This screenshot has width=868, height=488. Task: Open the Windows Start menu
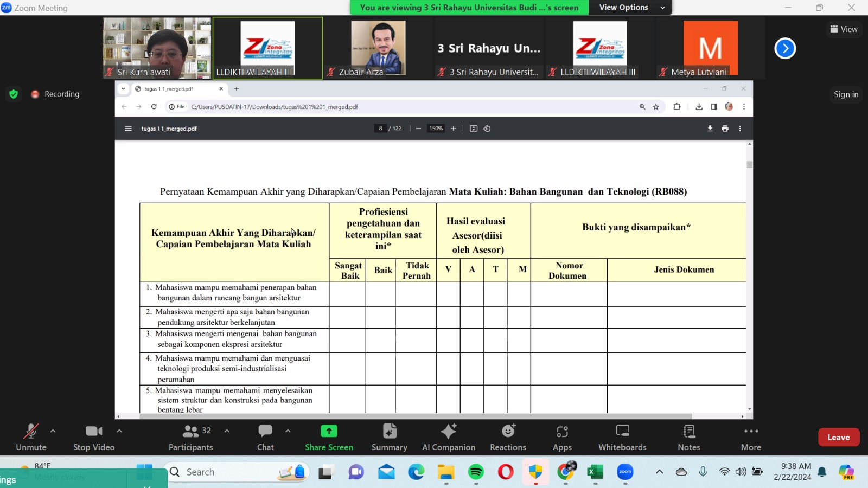coord(144,472)
